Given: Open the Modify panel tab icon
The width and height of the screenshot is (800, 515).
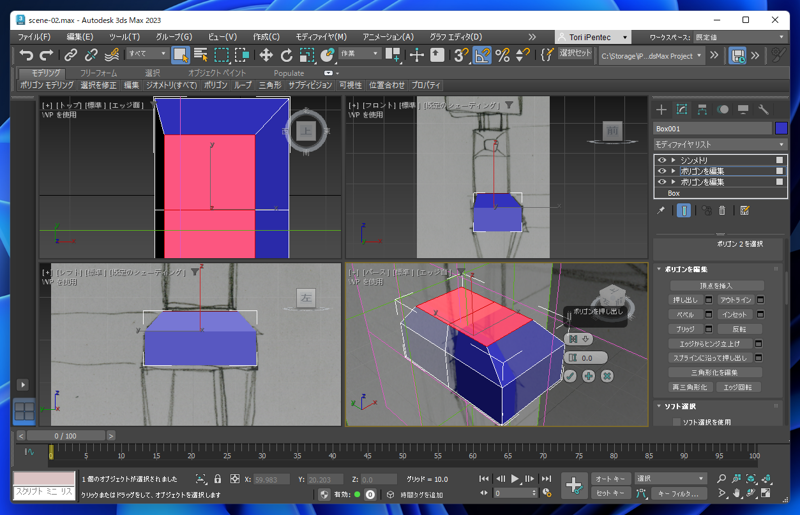Looking at the screenshot, I should 682,109.
